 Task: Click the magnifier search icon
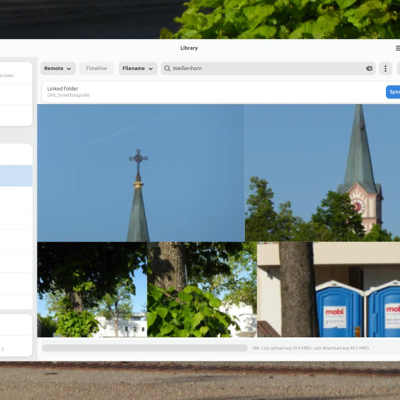[167, 68]
